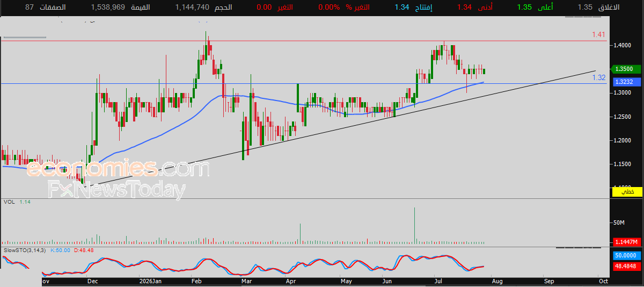The image size is (644, 287).
Task: Select the blue 1.32 support level label
Action: 599,78
